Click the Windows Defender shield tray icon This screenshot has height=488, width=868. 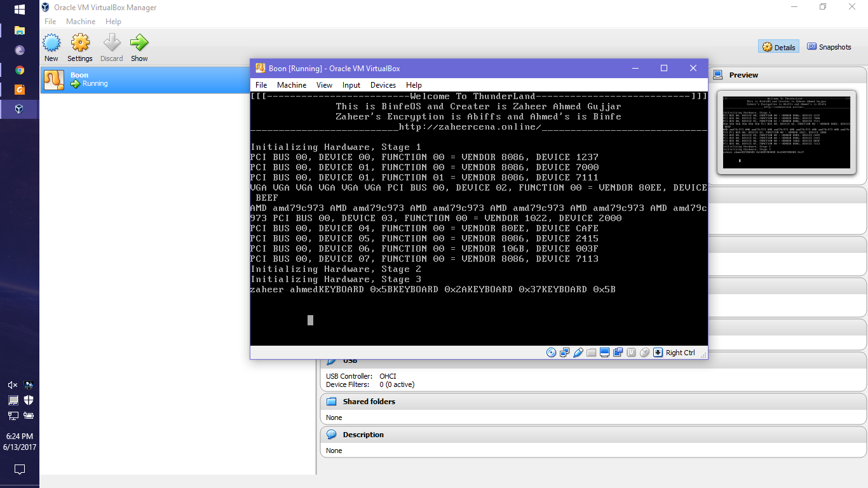tap(29, 400)
